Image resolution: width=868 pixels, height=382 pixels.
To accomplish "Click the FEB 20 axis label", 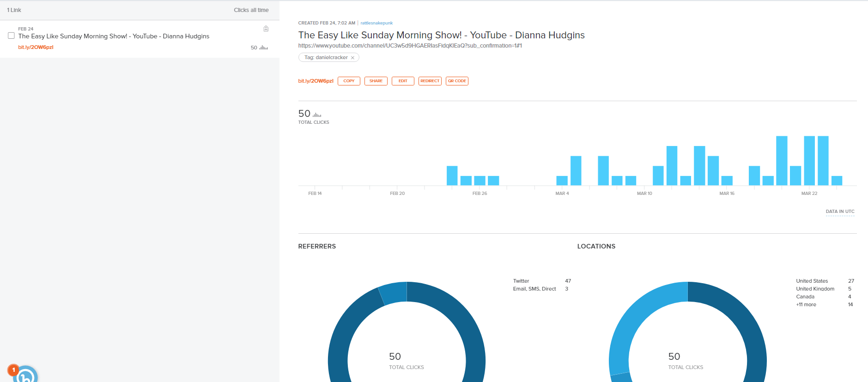I will [x=397, y=194].
